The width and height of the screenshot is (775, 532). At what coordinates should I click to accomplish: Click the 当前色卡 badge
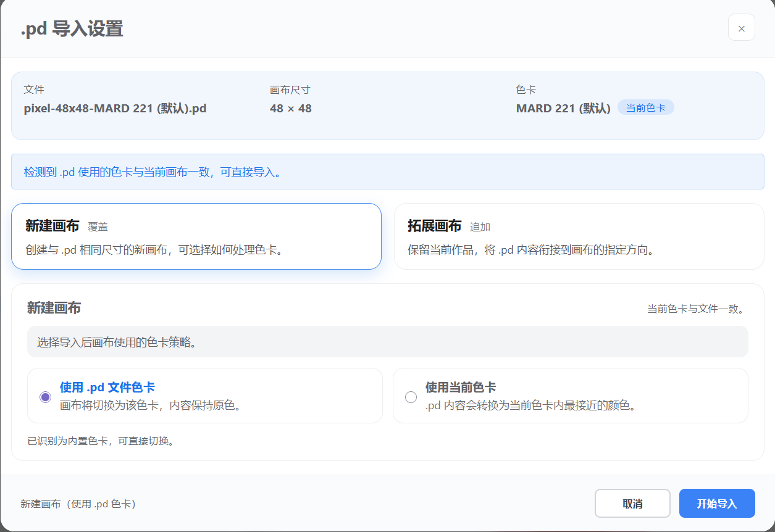point(646,107)
